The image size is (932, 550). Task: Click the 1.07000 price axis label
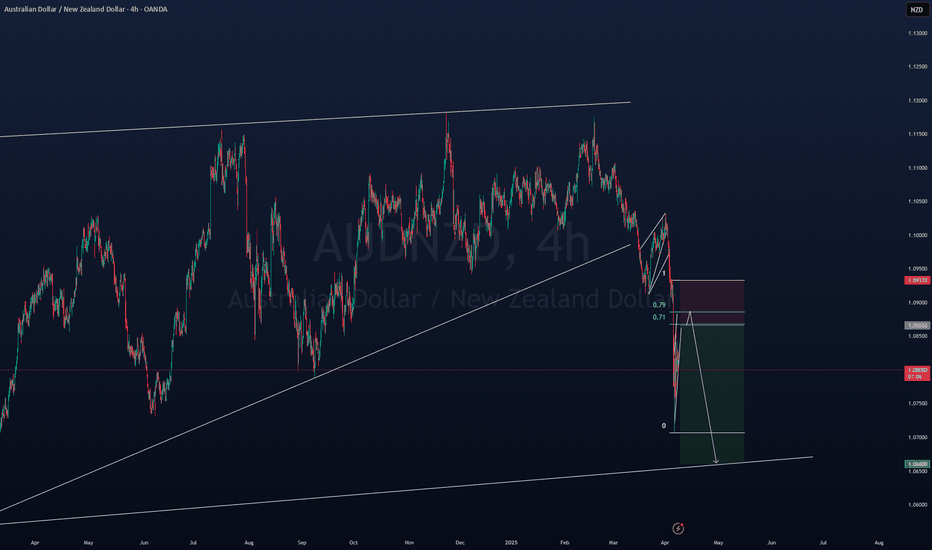pyautogui.click(x=917, y=437)
